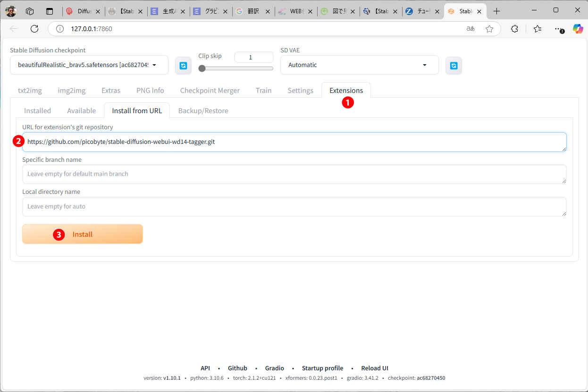
Task: Focus the Local directory name field
Action: coord(294,207)
